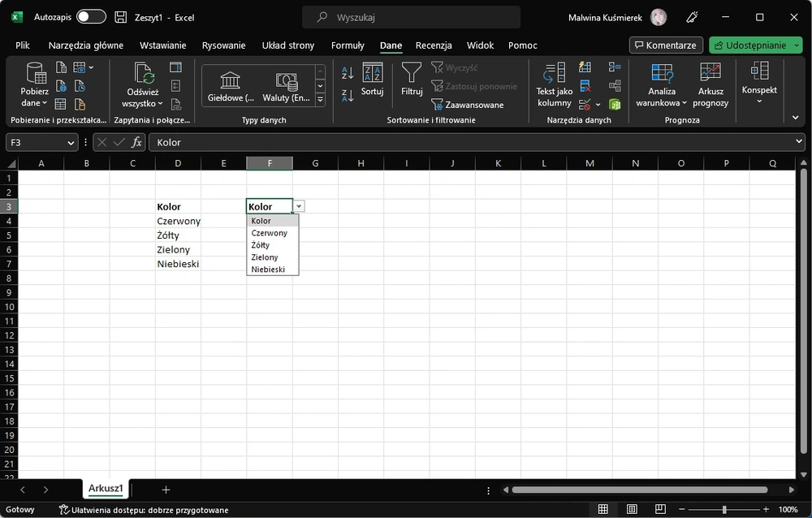Switch to the Widok tab
Screen dimensions: 812x518
pyautogui.click(x=480, y=45)
